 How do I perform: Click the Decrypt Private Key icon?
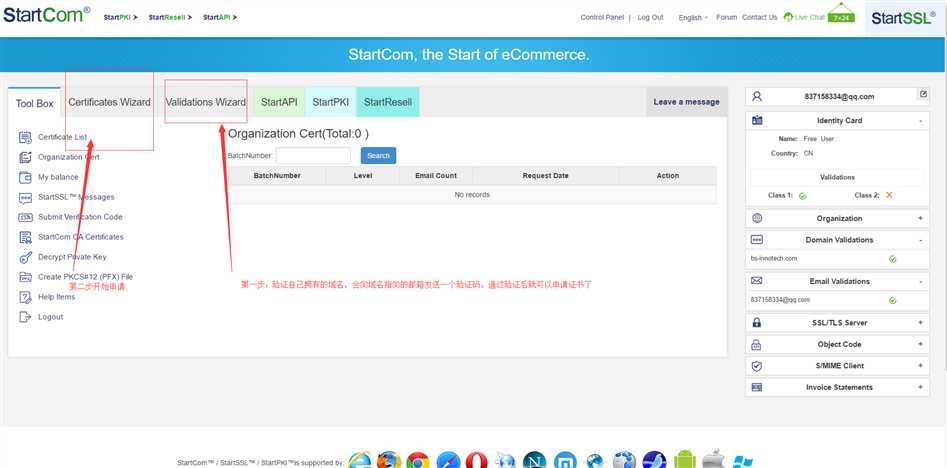[x=25, y=257]
